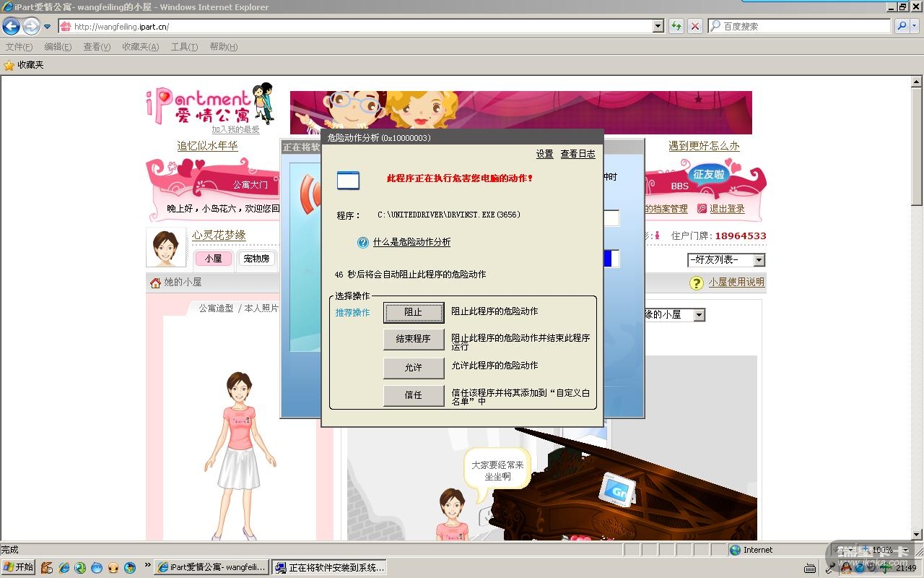
Task: Open the 工具(T) menu
Action: pos(184,47)
